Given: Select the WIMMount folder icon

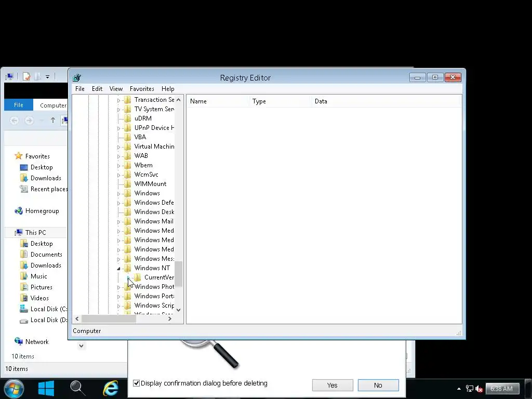Looking at the screenshot, I should (128, 184).
